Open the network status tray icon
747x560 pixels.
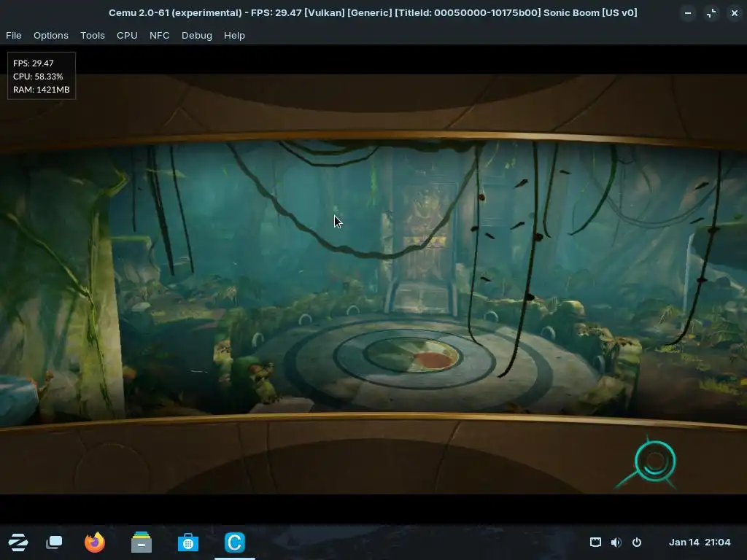[x=595, y=542]
